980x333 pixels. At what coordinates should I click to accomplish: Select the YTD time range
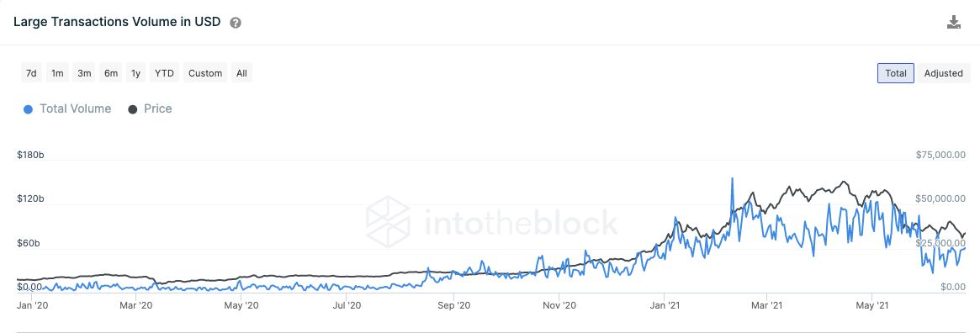pyautogui.click(x=164, y=73)
